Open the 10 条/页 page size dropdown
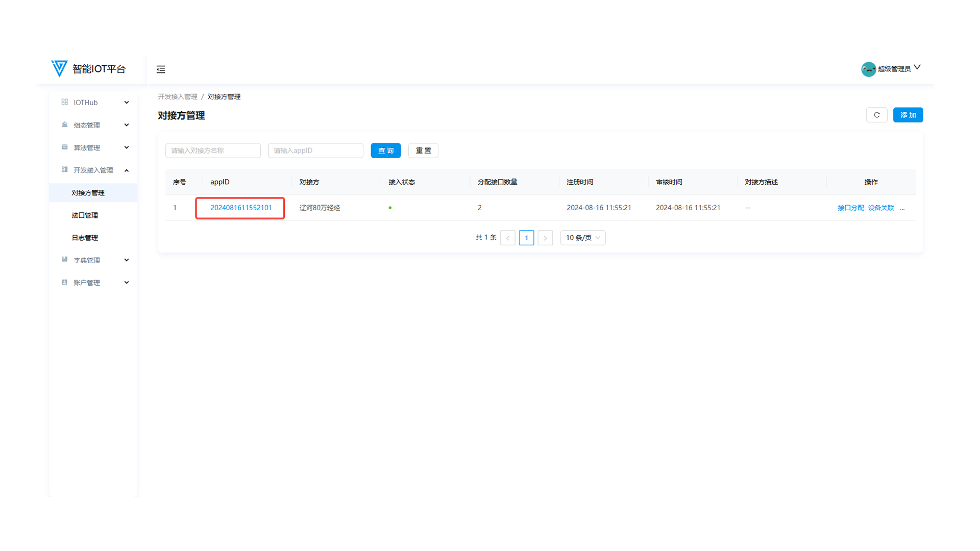The width and height of the screenshot is (980, 551). coord(582,238)
